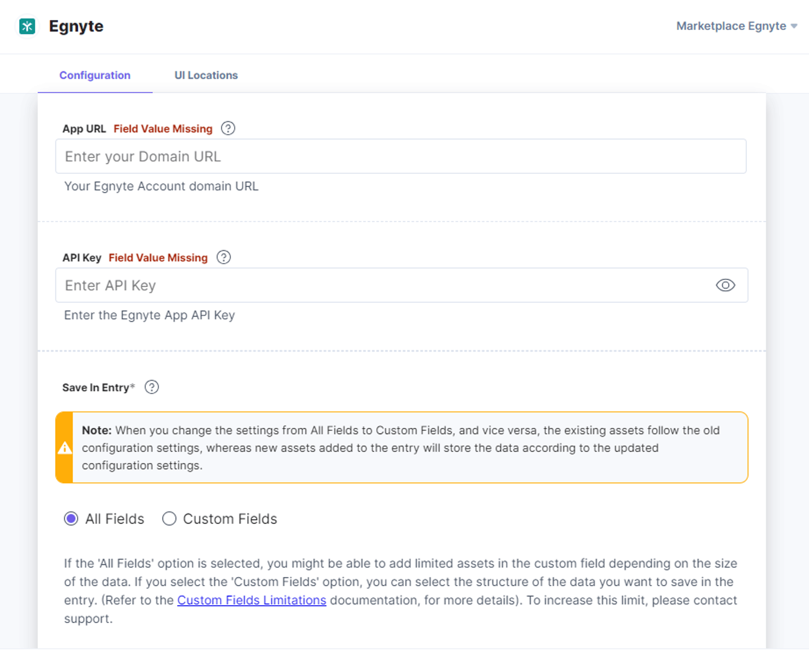Viewport: 809px width, 672px height.
Task: Switch to the Configuration tab
Action: coord(95,75)
